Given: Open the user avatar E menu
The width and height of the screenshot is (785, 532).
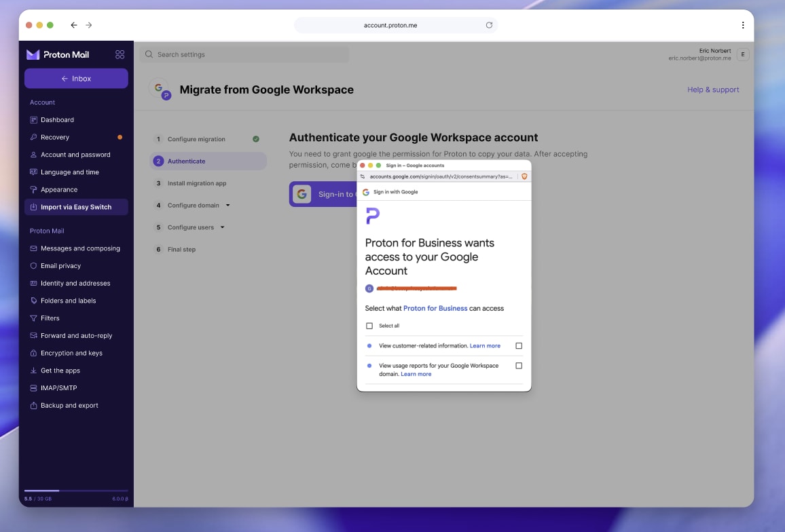Looking at the screenshot, I should (743, 54).
